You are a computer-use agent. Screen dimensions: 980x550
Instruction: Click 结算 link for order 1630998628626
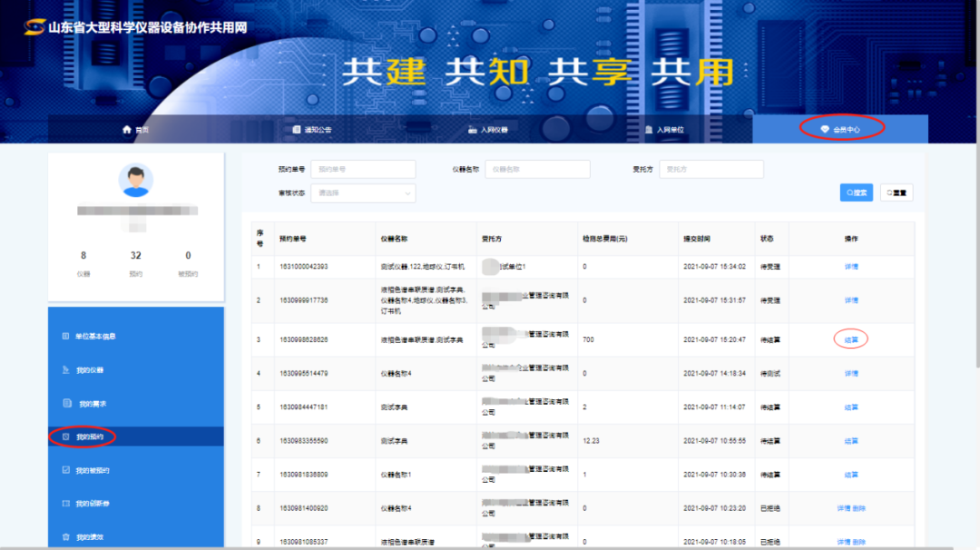tap(851, 339)
